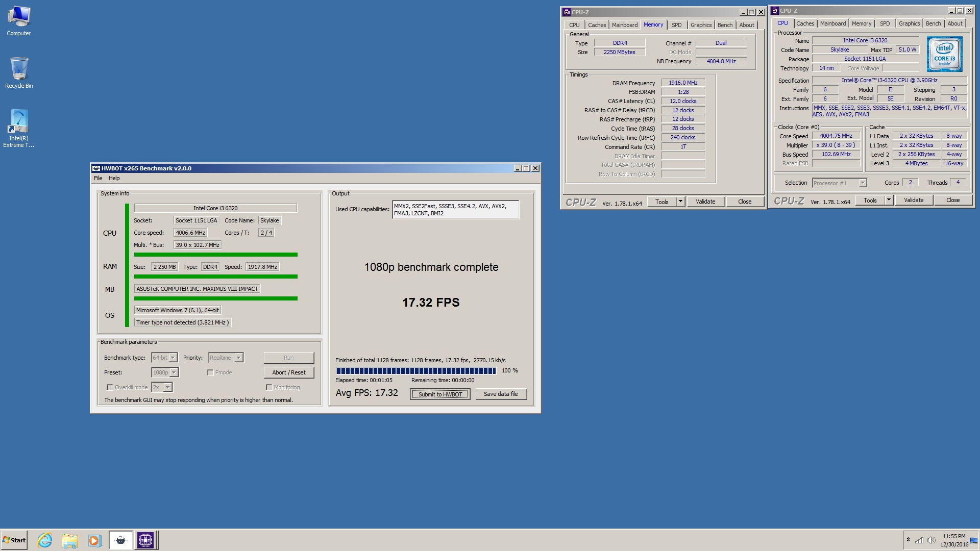Switch to CPU tab in Memory window

click(x=574, y=25)
